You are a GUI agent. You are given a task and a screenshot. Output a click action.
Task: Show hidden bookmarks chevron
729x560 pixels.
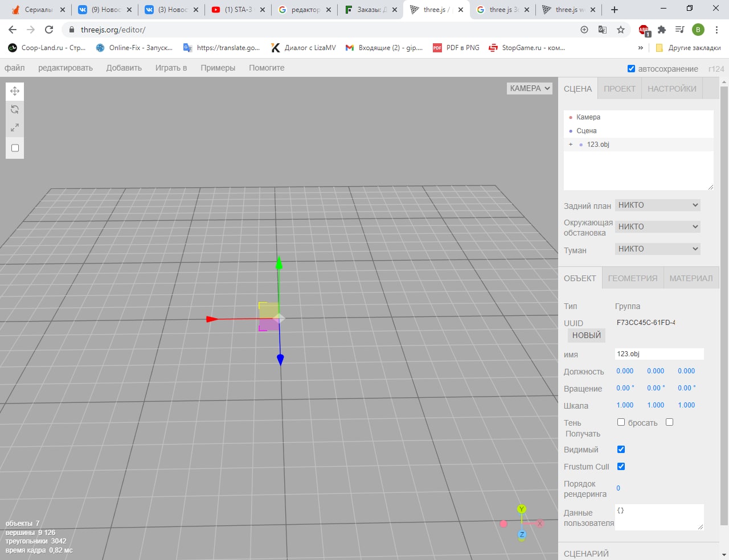[641, 48]
